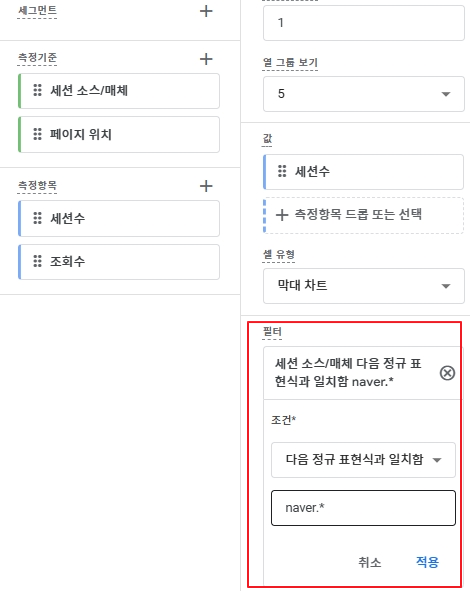Click the 취소 button

point(369,562)
